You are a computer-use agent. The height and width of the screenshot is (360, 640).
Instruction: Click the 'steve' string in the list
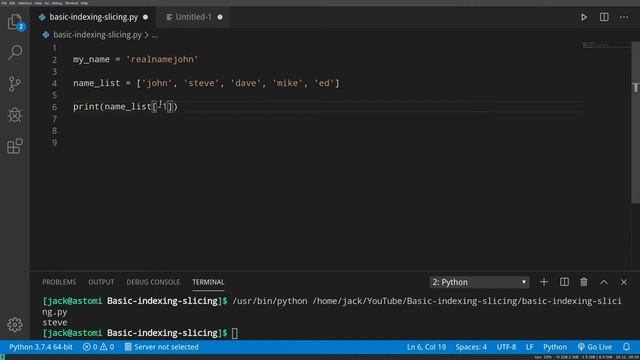(202, 83)
